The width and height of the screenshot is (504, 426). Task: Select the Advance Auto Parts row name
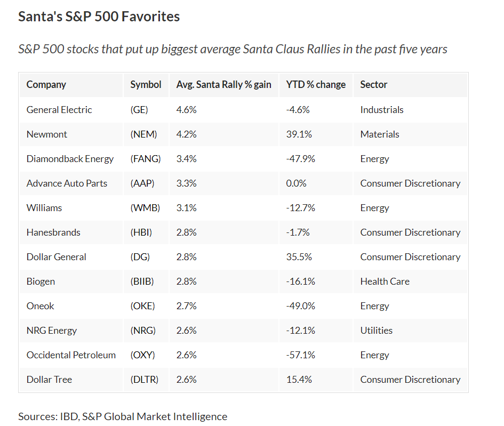67,183
